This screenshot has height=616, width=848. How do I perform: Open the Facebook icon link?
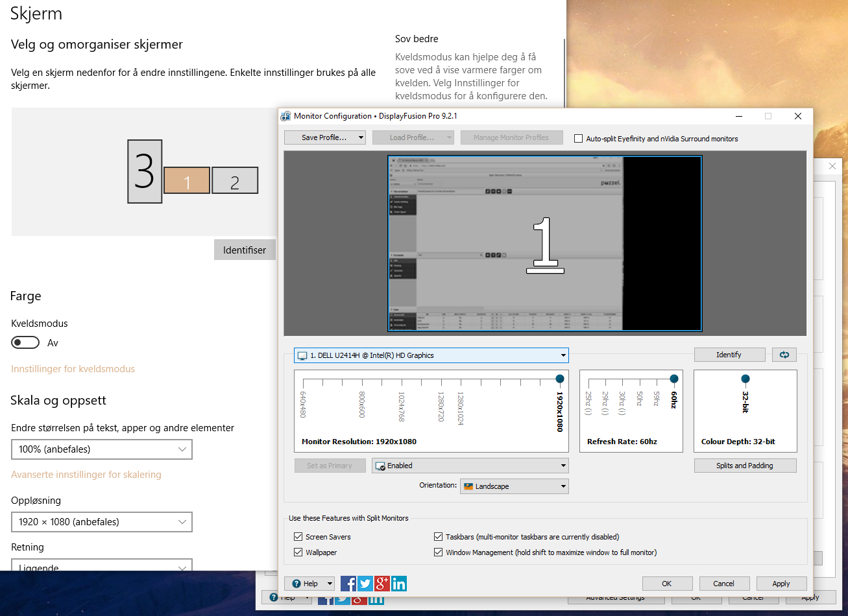[x=348, y=584]
